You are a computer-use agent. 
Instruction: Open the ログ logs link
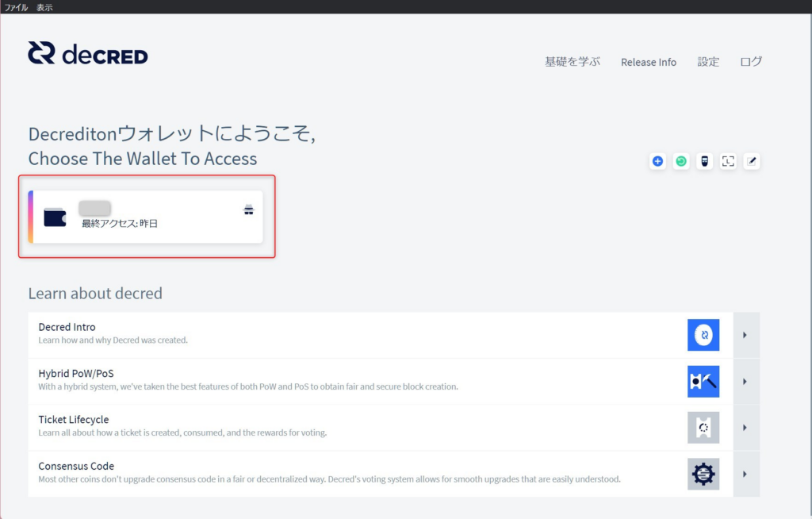tap(751, 62)
